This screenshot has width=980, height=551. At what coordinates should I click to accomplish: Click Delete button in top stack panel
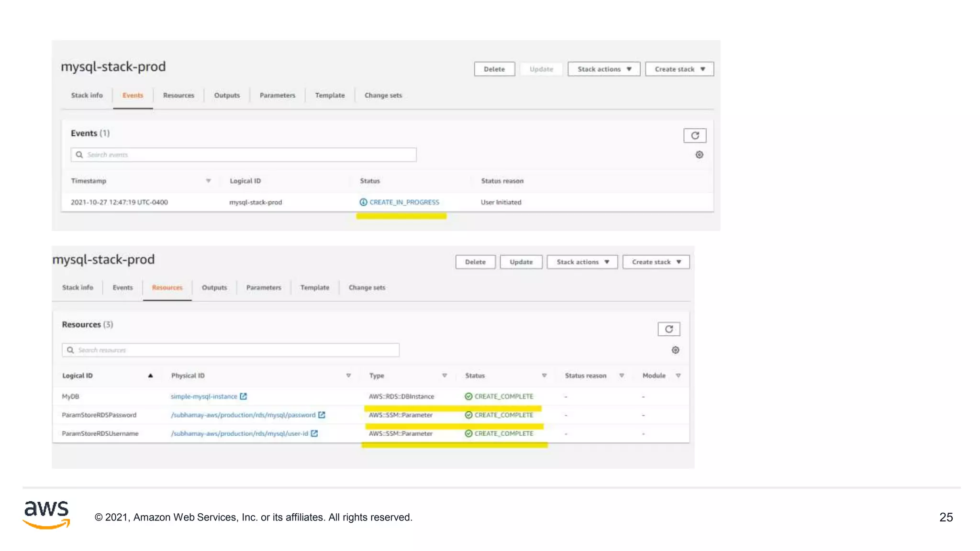click(x=494, y=69)
